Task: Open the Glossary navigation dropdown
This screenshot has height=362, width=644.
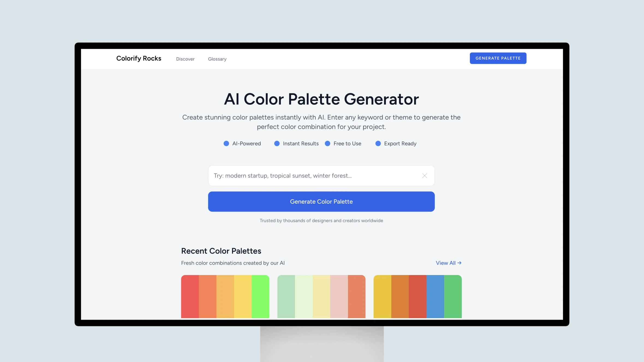Action: pos(217,58)
